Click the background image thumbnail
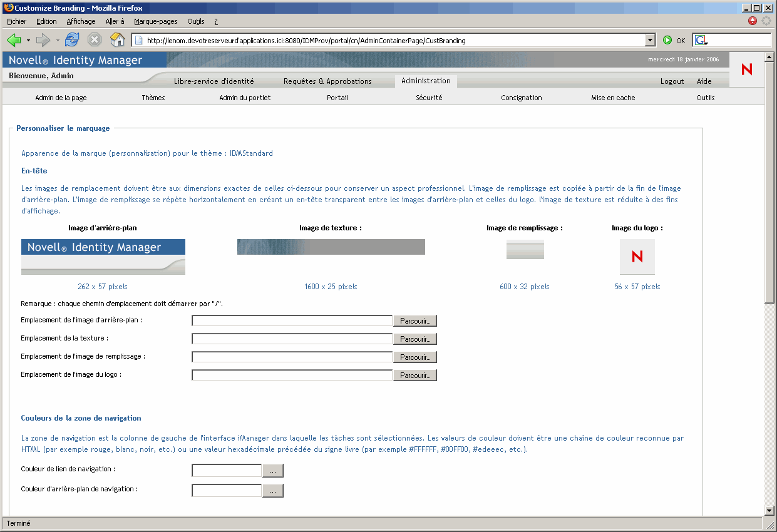 point(103,257)
